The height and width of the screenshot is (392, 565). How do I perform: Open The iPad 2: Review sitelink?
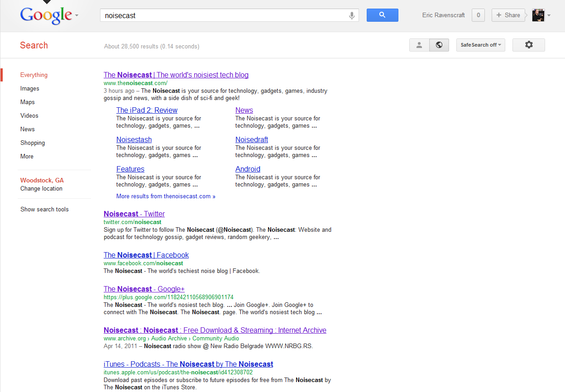pos(147,110)
